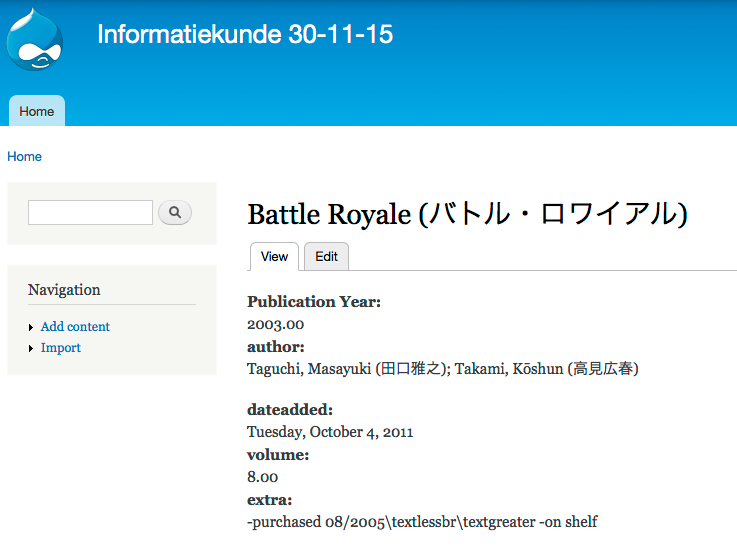Screen dimensions: 737x559
Task: Switch to the View tab
Action: click(274, 256)
